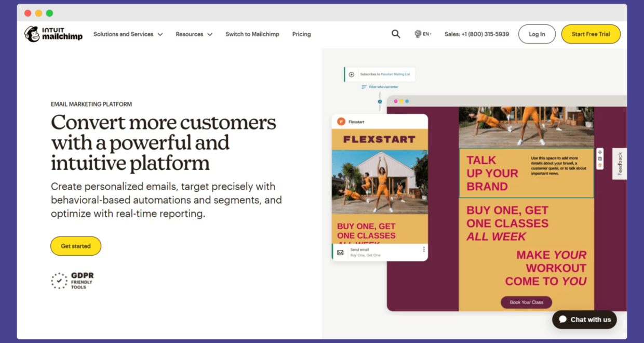Screen dimensions: 644x343
Task: Open the search magnifier icon
Action: click(x=396, y=34)
